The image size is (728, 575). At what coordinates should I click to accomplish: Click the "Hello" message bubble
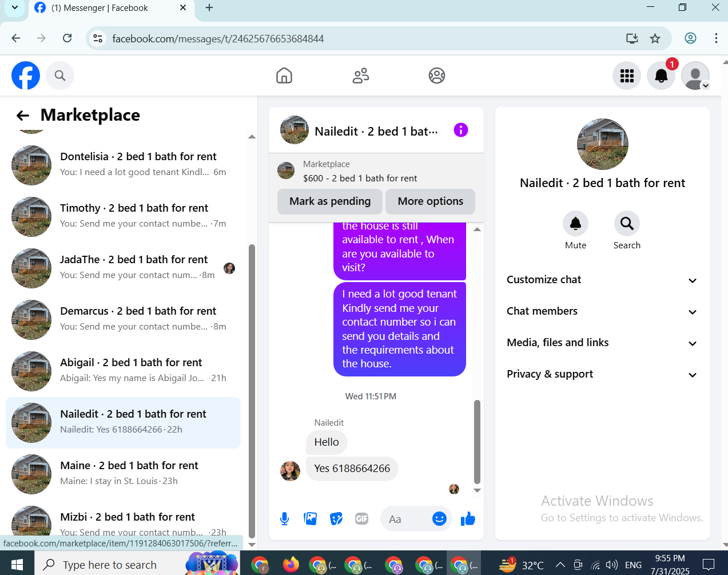coord(327,442)
